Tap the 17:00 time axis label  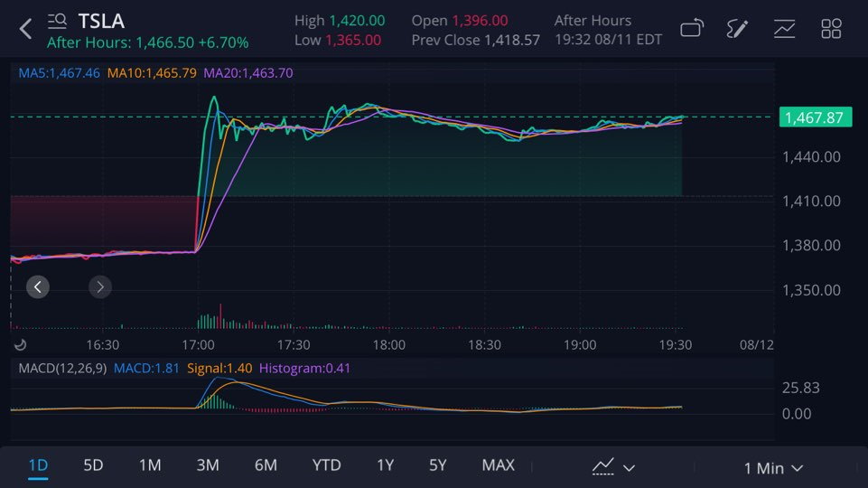pos(198,345)
